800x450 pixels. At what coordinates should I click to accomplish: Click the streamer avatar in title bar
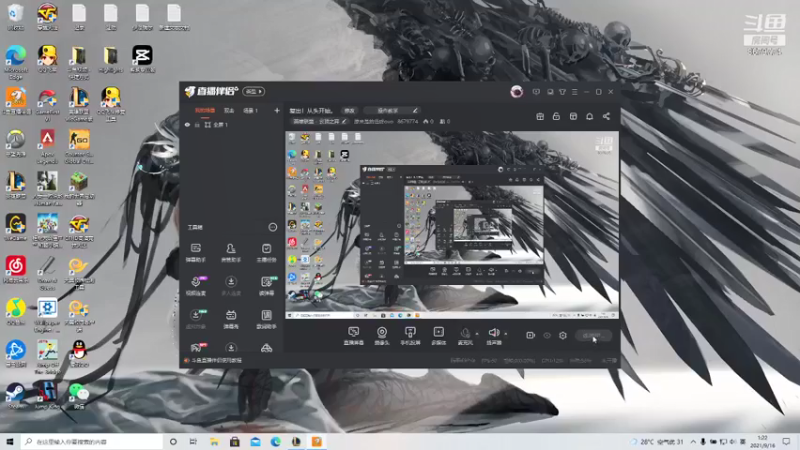pos(516,92)
